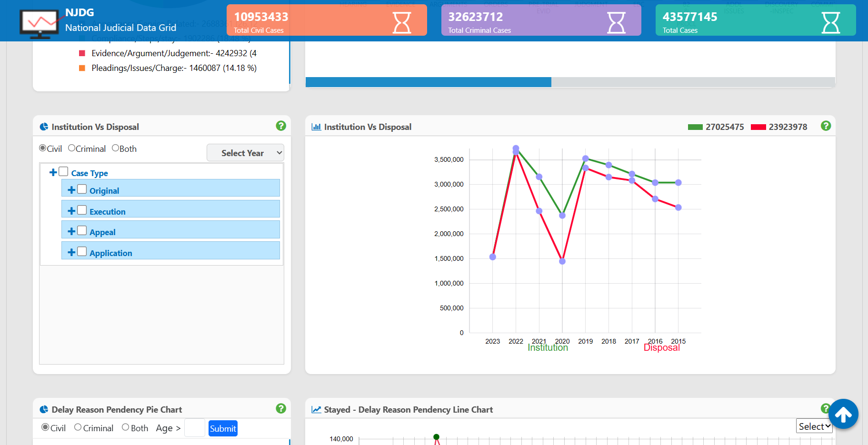Open help for Delay Reason Pendency Pie Chart
868x445 pixels.
[281, 408]
